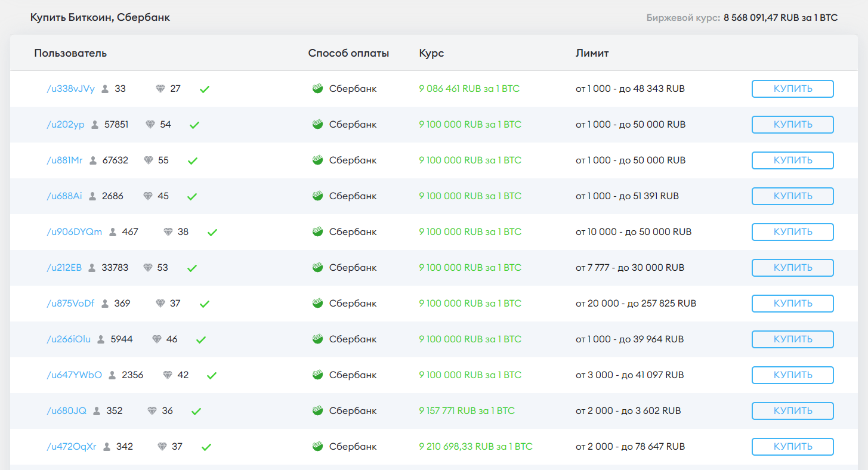Viewport: 868px width, 470px height.
Task: Click the diamond icon in /u647YWbO row
Action: pyautogui.click(x=168, y=375)
